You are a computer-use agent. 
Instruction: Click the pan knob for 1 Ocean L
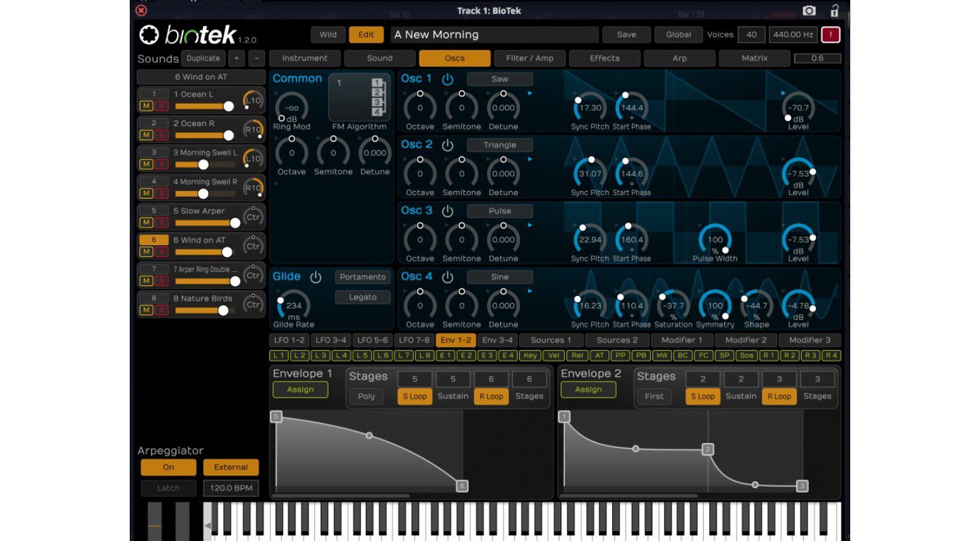click(x=253, y=100)
